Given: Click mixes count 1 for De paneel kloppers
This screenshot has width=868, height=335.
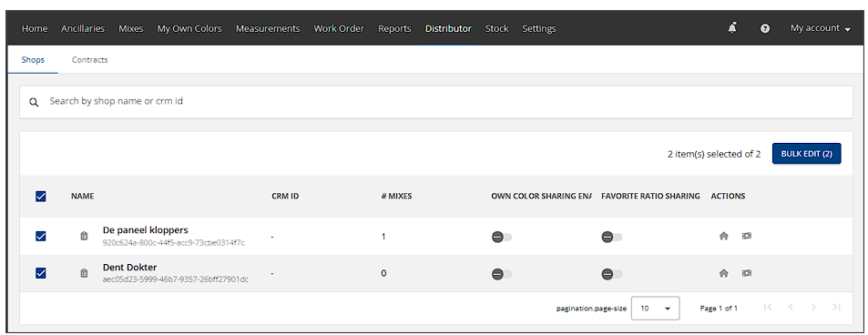Looking at the screenshot, I should (x=383, y=237).
